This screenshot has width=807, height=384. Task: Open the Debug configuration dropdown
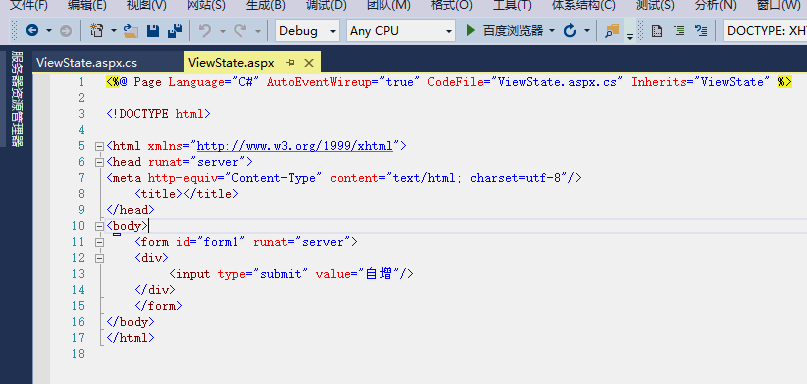307,31
